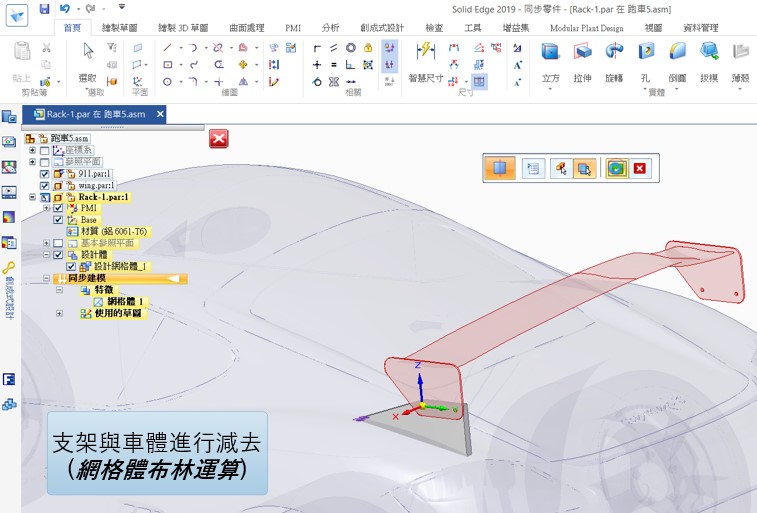Apply the Parallel relationship icon
This screenshot has height=513, width=757.
[x=334, y=47]
